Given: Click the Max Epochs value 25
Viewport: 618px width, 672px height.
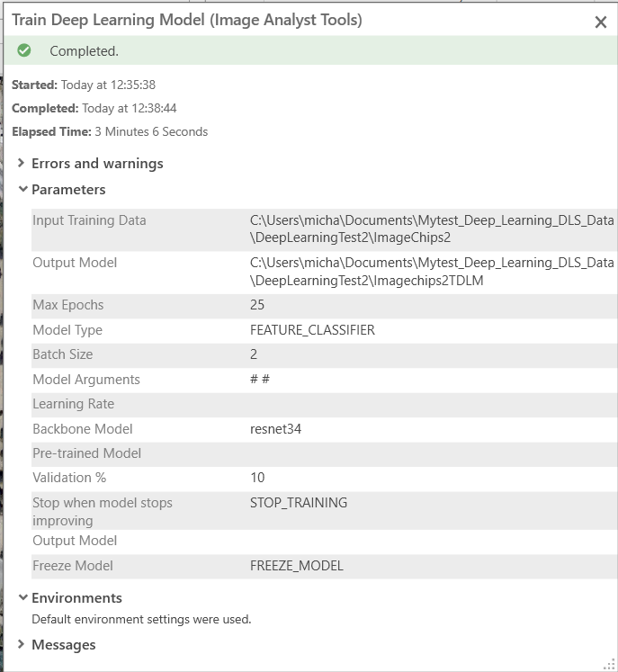Looking at the screenshot, I should pyautogui.click(x=257, y=305).
